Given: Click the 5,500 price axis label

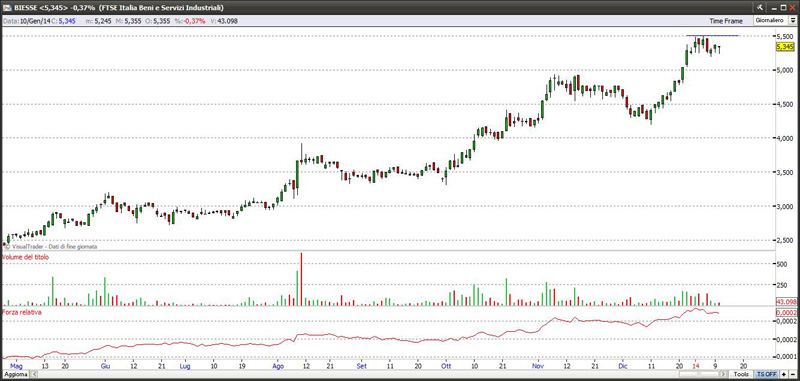Looking at the screenshot, I should coord(784,37).
